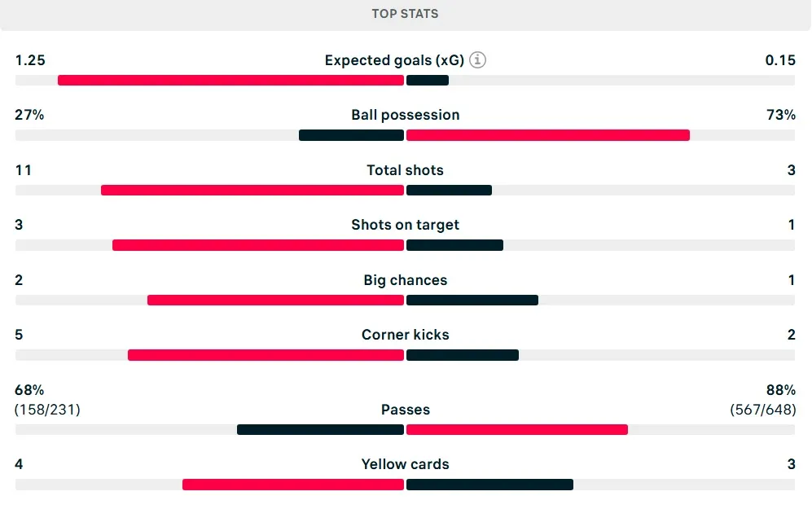Click the red Corner kicks bar

[266, 355]
